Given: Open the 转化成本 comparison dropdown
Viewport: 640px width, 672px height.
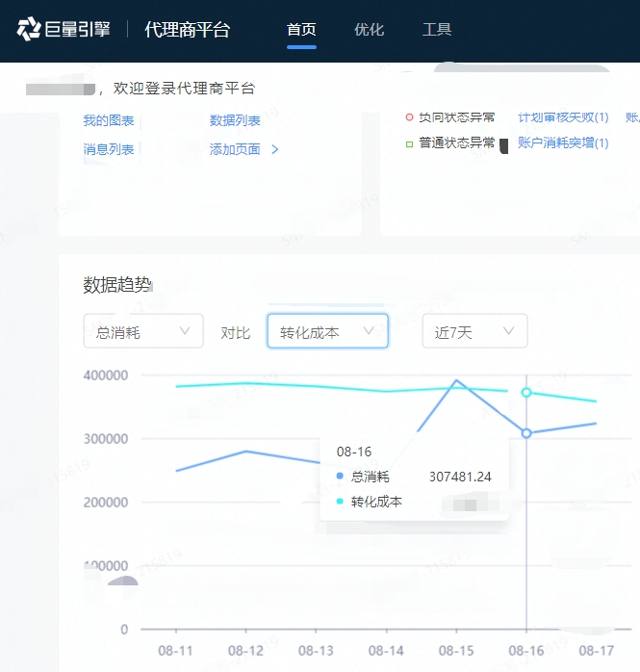Looking at the screenshot, I should (327, 332).
